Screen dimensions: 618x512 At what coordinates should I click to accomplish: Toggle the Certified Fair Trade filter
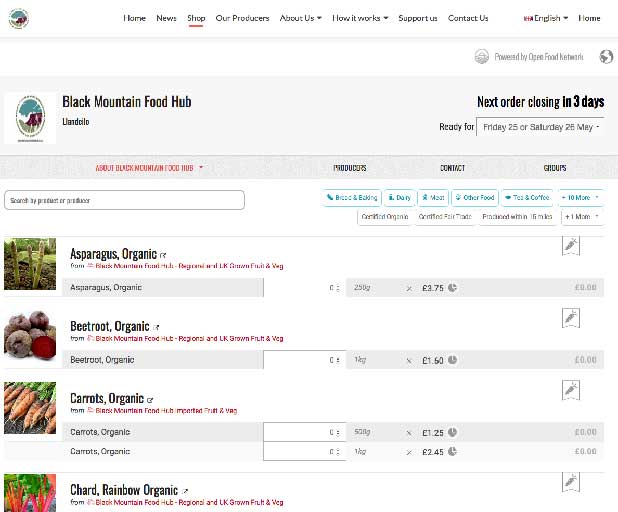445,217
